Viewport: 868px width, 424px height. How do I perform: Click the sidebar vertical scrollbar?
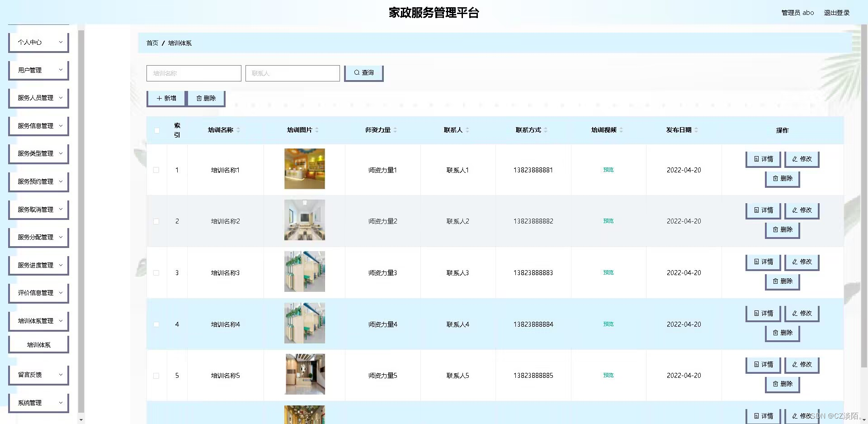tap(81, 222)
